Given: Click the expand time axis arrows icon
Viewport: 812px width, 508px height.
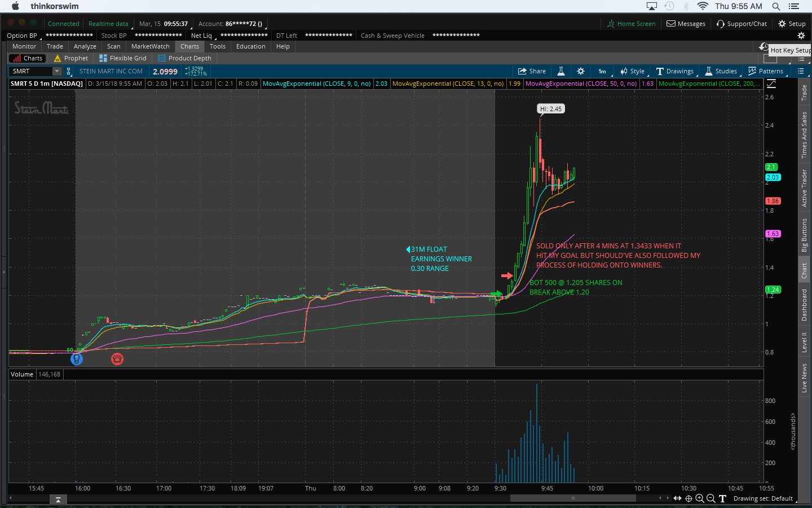Looking at the screenshot, I should (x=677, y=498).
